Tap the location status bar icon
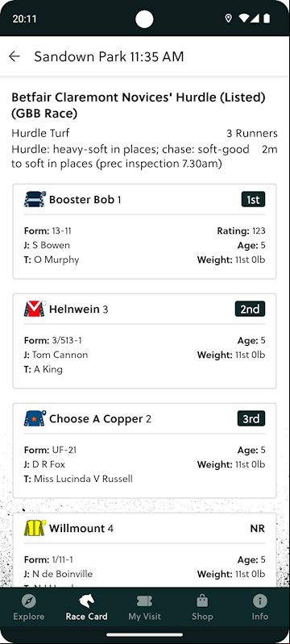This screenshot has height=644, width=290. click(x=229, y=19)
